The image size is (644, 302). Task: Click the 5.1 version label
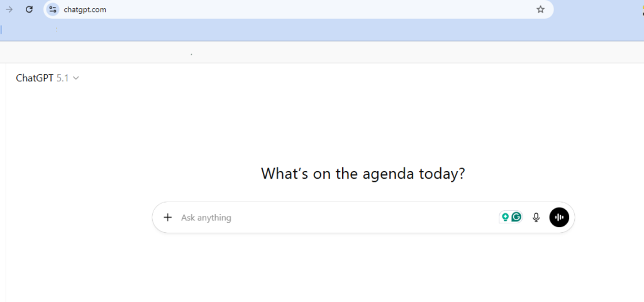click(x=62, y=78)
